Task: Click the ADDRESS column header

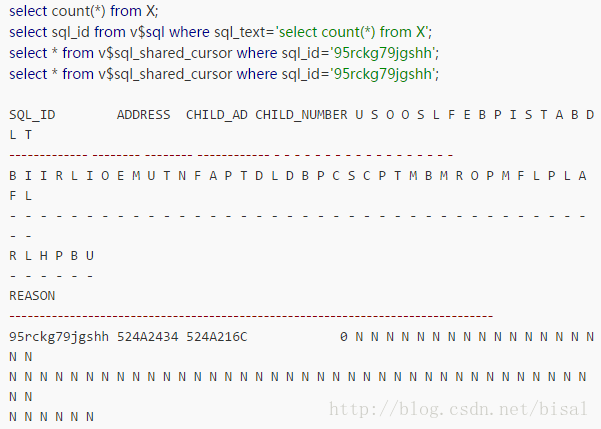Action: (144, 114)
